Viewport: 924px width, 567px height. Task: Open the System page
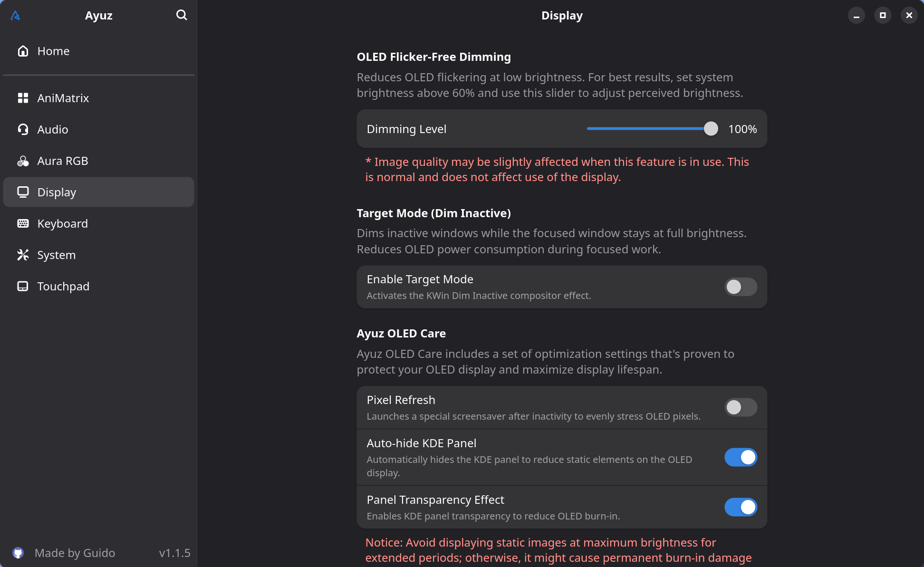(98, 255)
